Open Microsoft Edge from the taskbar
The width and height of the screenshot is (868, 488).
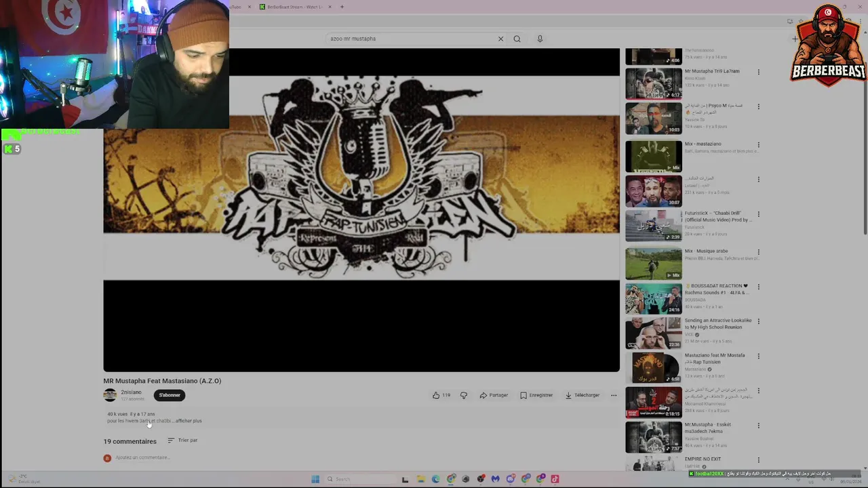coord(435,479)
